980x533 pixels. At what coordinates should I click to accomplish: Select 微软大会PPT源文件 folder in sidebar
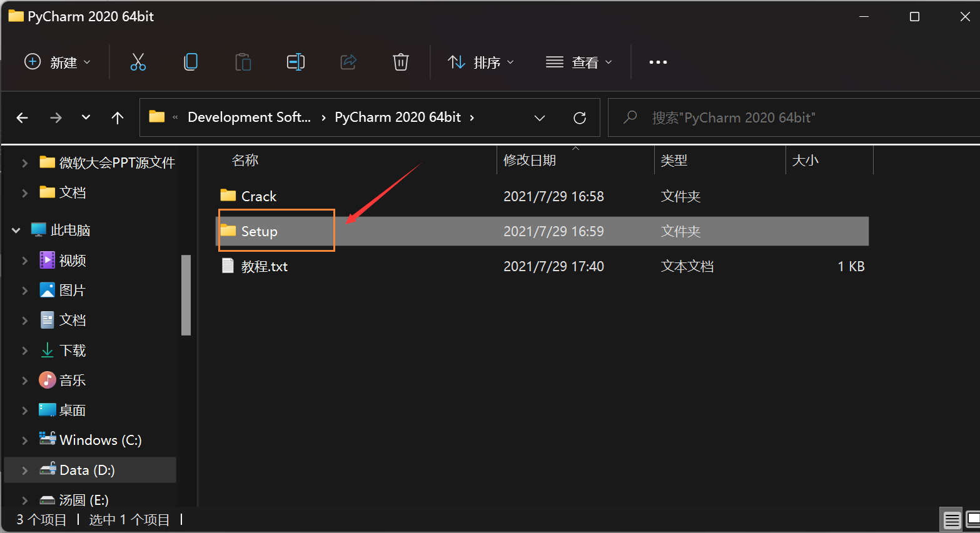(x=116, y=162)
